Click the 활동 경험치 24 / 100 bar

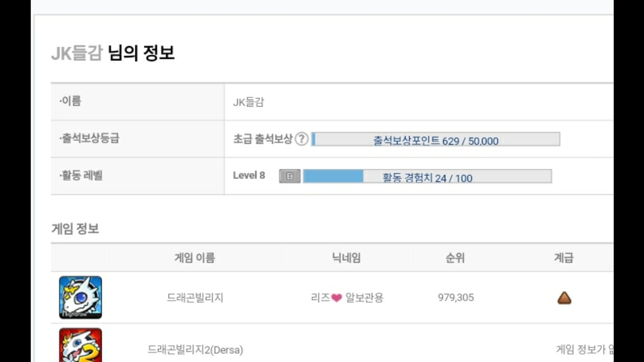tap(427, 176)
